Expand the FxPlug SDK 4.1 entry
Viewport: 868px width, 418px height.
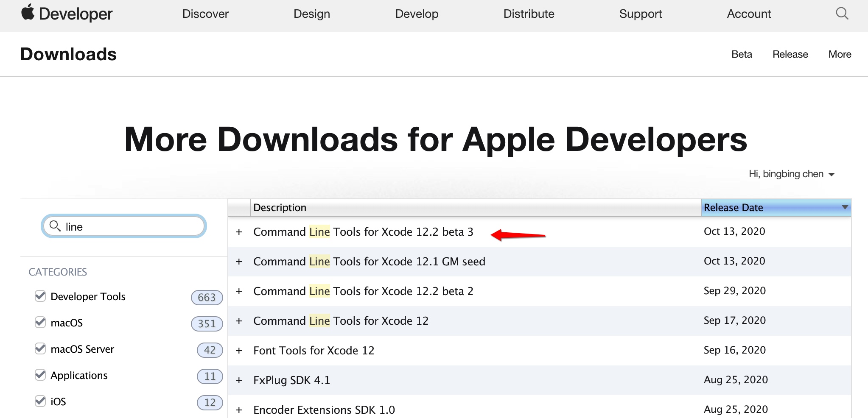click(x=239, y=380)
